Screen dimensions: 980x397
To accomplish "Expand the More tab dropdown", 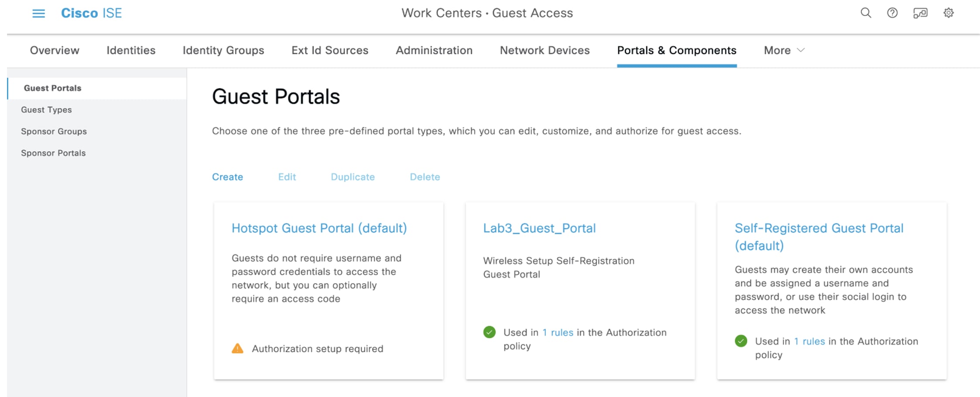I will point(784,51).
